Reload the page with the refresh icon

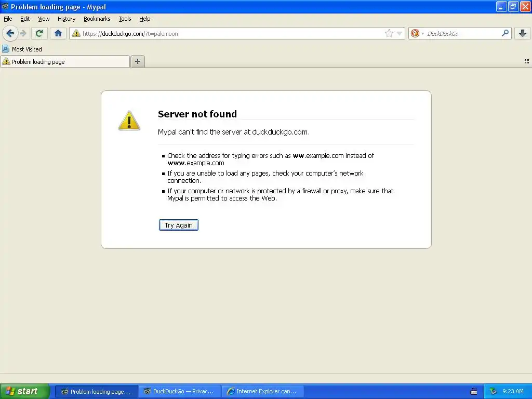(x=39, y=33)
